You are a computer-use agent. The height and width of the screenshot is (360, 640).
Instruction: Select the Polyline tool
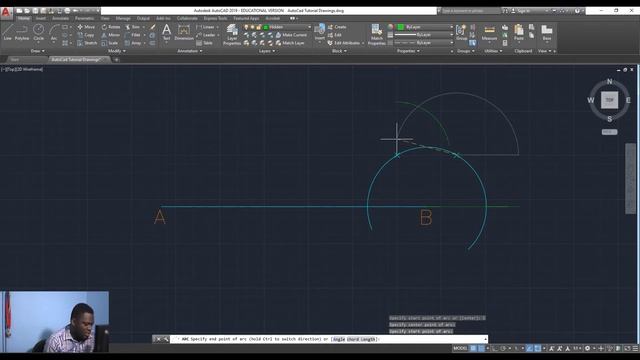(22, 32)
